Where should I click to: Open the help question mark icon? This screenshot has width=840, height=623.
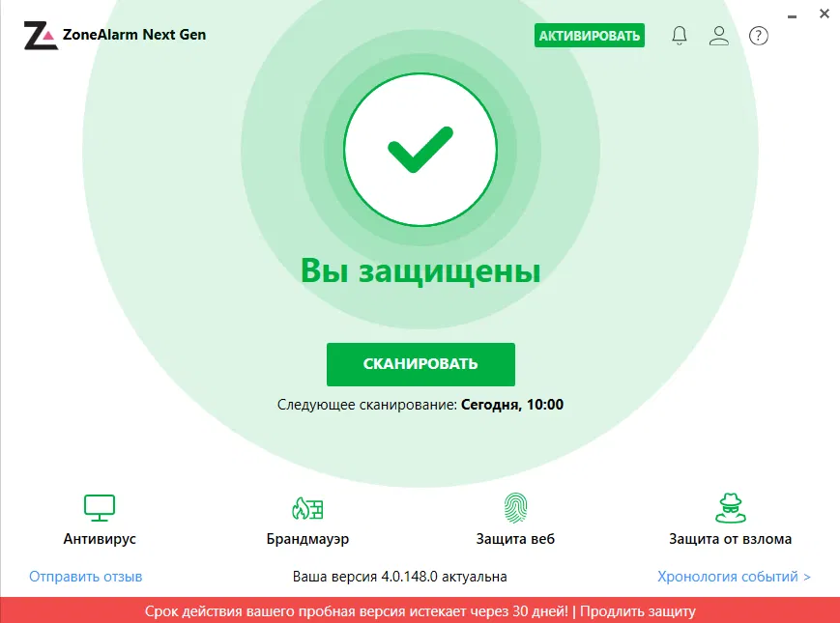(x=759, y=36)
